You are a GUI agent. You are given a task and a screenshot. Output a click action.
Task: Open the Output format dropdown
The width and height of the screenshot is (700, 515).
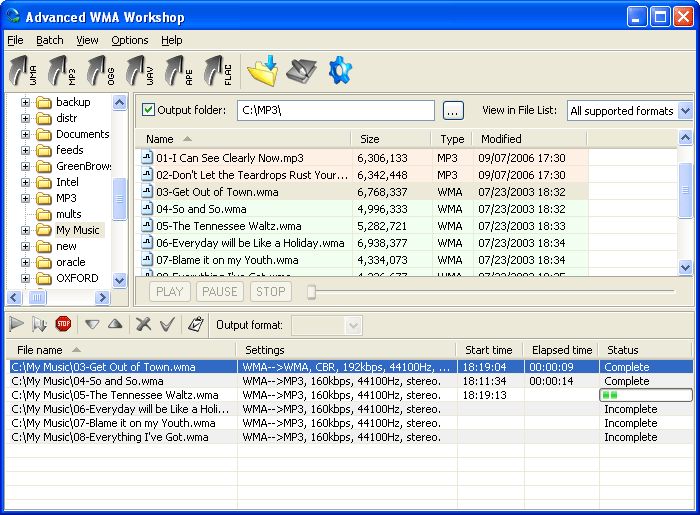point(353,325)
